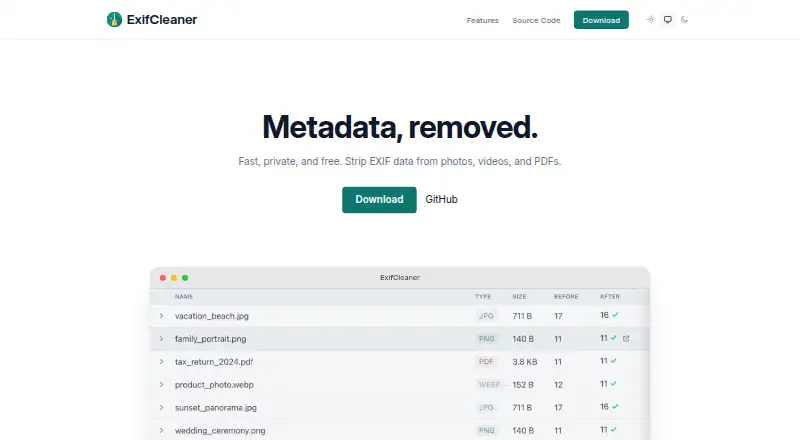The height and width of the screenshot is (440, 800).
Task: Expand the wedding_ceremony.png row
Action: point(161,431)
